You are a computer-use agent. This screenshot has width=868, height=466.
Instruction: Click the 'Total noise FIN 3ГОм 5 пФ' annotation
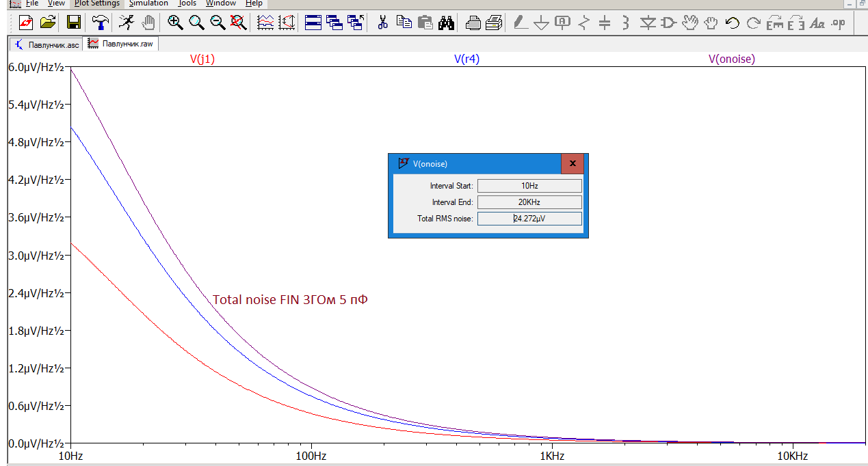(x=290, y=300)
